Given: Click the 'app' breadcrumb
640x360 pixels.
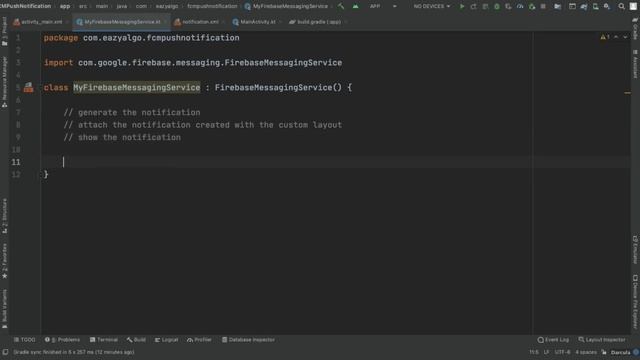Looking at the screenshot, I should (x=65, y=6).
